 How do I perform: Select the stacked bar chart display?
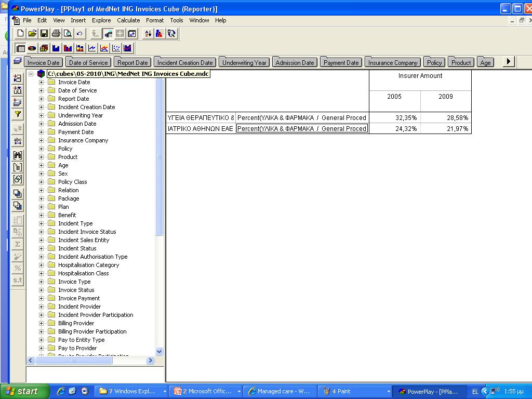(x=80, y=48)
